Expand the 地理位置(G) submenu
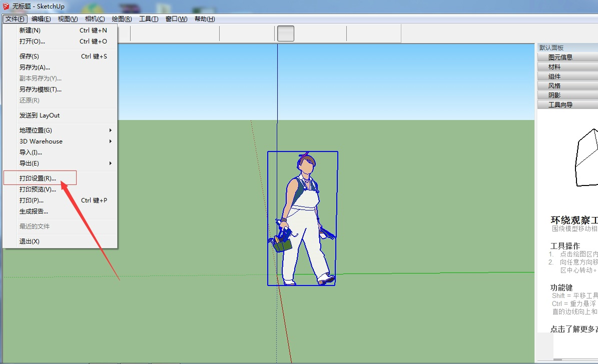This screenshot has height=364, width=598. click(36, 130)
